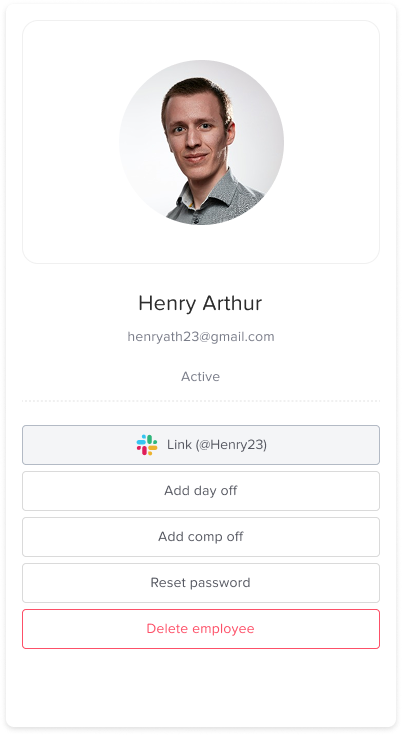Select the 'Delete employee' red label text
Screen dimensions: 402x735
point(201,629)
